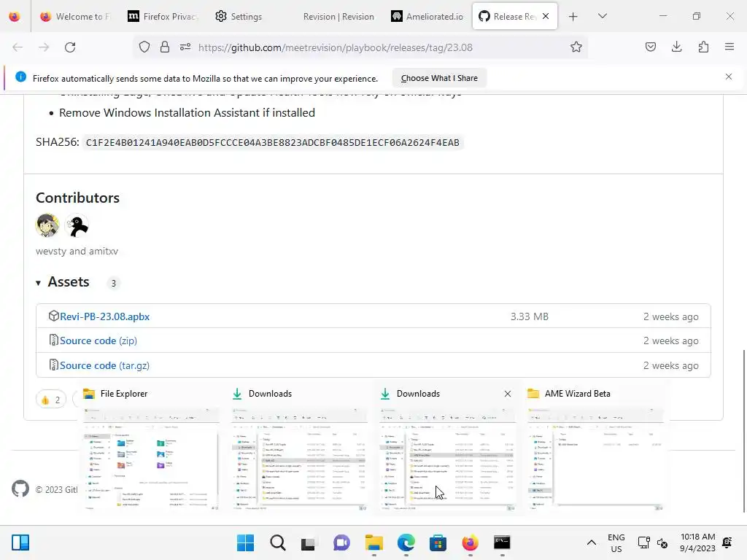Open a new browser tab
The image size is (747, 560).
[x=573, y=17]
